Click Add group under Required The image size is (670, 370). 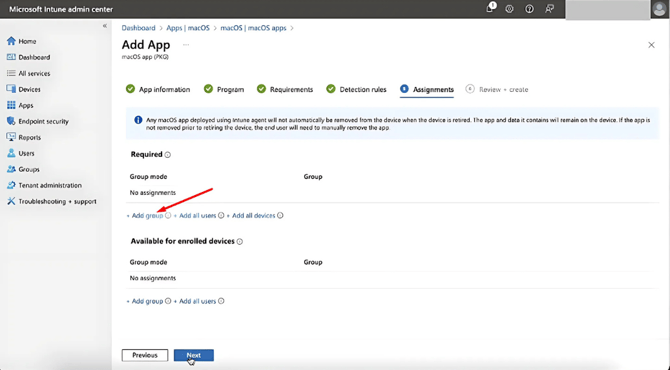pos(145,215)
